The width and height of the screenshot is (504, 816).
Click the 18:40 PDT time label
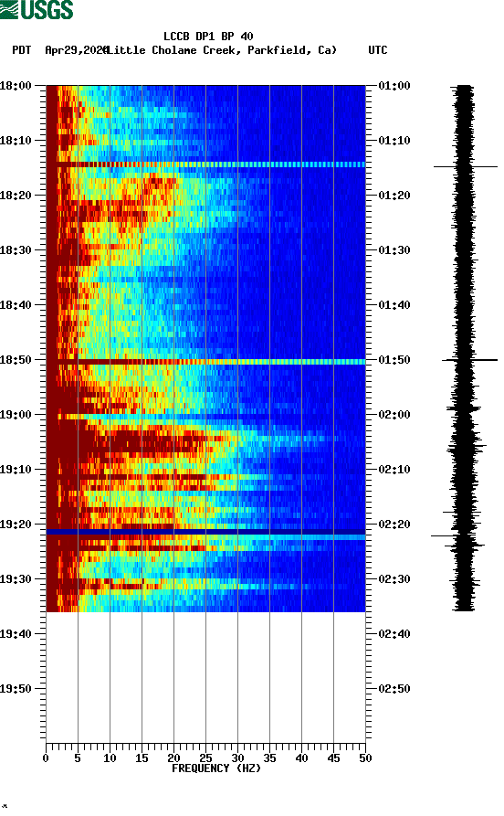pyautogui.click(x=16, y=305)
